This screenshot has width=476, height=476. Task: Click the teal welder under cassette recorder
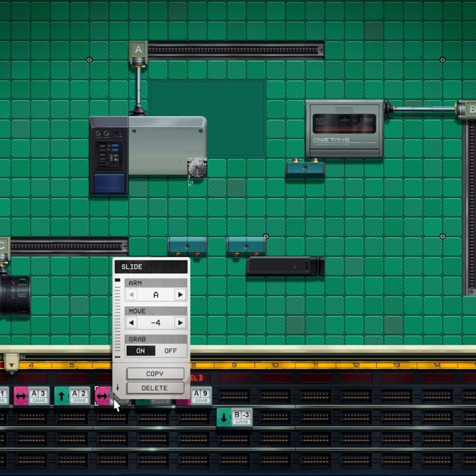click(305, 169)
